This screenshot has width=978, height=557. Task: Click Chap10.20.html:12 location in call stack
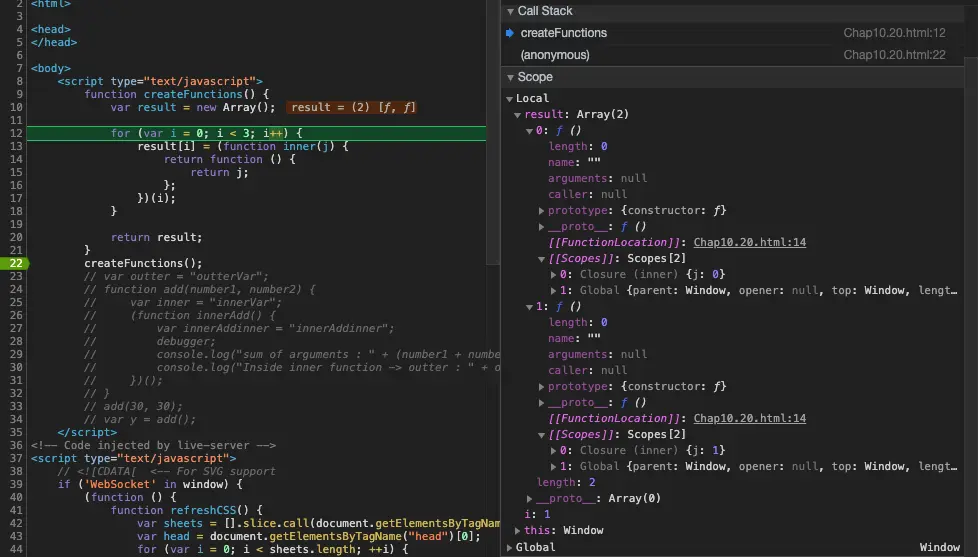click(894, 33)
